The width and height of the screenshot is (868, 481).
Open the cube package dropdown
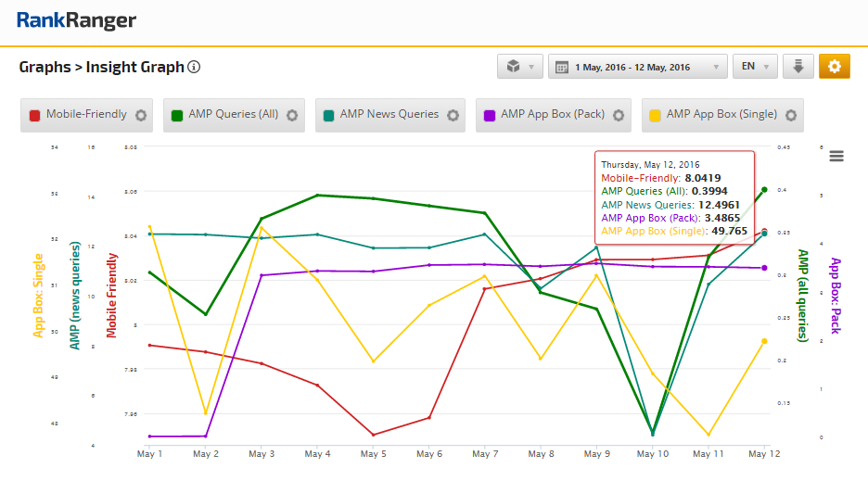click(x=519, y=67)
